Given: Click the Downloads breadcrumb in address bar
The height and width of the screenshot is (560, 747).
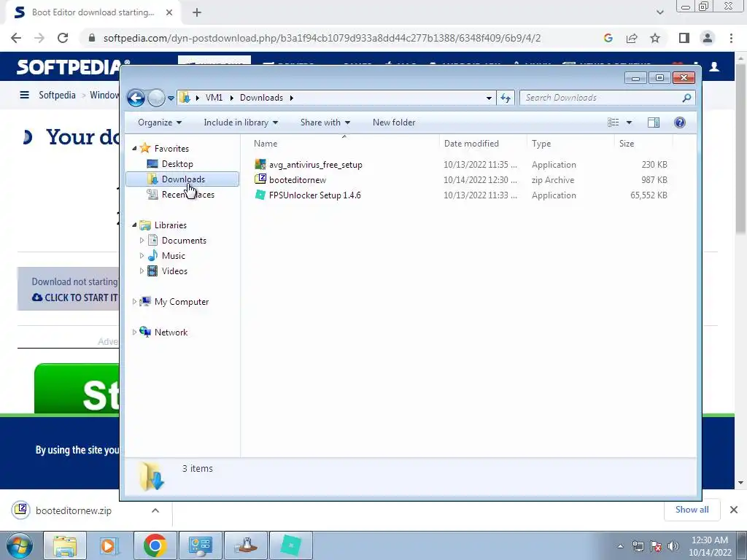Looking at the screenshot, I should (x=261, y=98).
